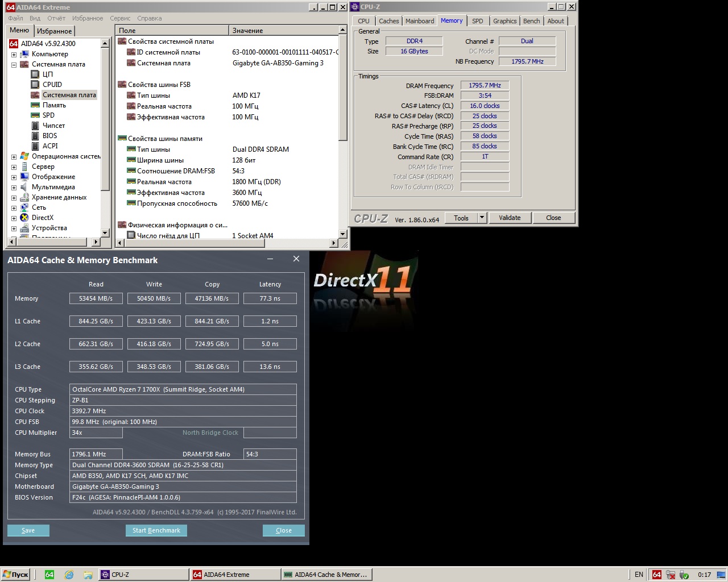Click the Хранение данных storage icon
The image size is (728, 582).
[x=24, y=197]
